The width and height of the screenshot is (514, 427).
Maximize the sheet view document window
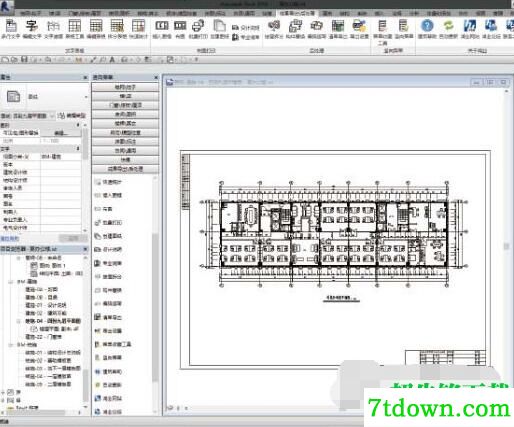(x=490, y=82)
